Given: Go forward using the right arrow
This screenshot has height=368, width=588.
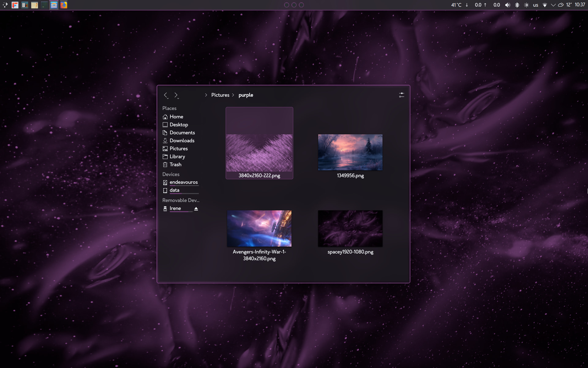Looking at the screenshot, I should [x=176, y=95].
